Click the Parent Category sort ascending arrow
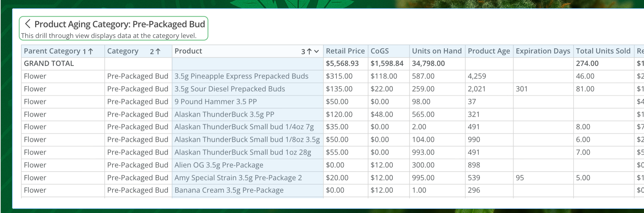The width and height of the screenshot is (644, 213). click(90, 51)
